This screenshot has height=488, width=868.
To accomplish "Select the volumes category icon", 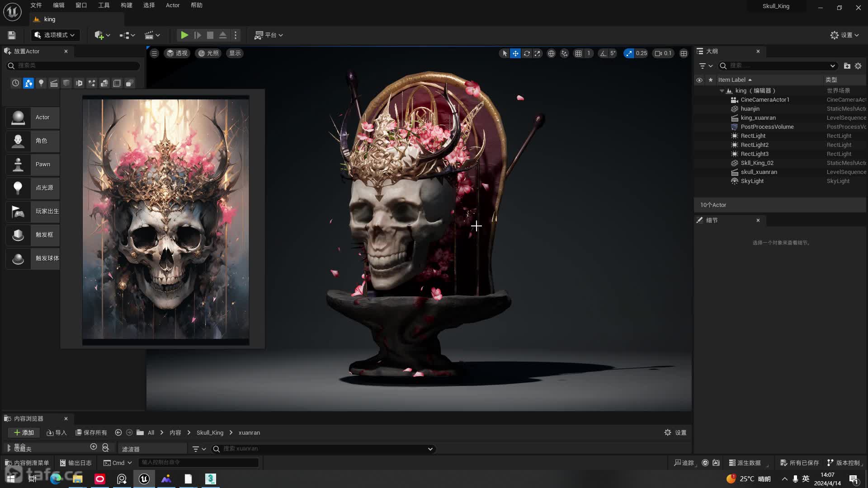I will 117,83.
